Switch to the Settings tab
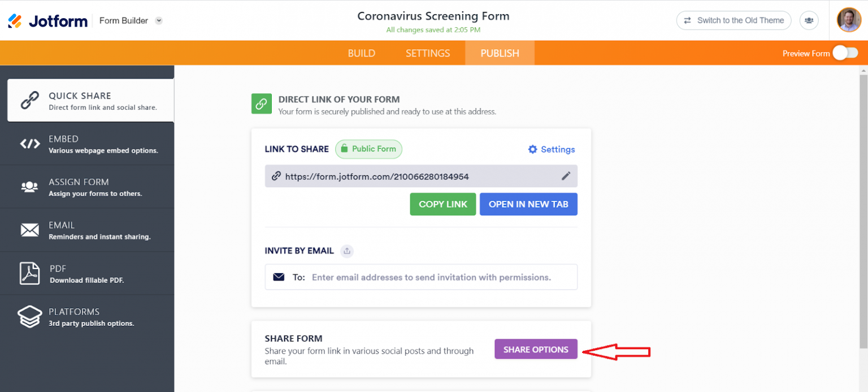This screenshot has width=868, height=392. tap(428, 53)
